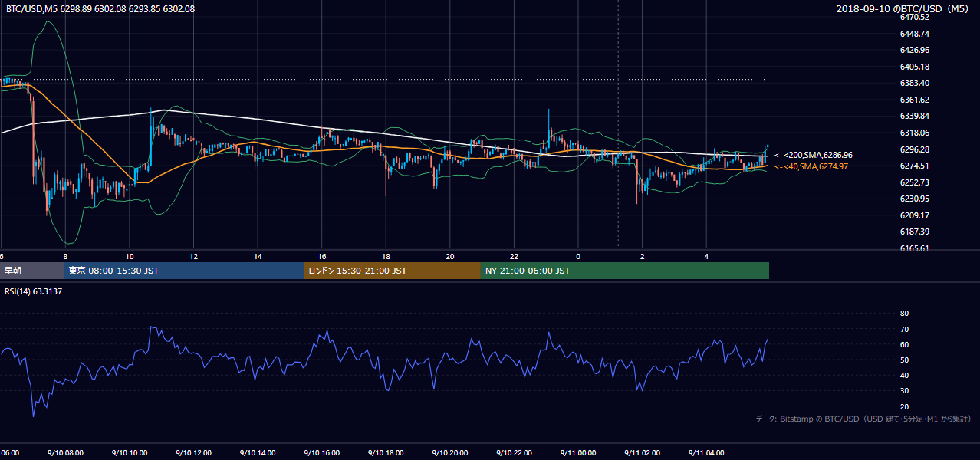The height and width of the screenshot is (460, 980).
Task: Click price axis label 6230.95
Action: (915, 199)
